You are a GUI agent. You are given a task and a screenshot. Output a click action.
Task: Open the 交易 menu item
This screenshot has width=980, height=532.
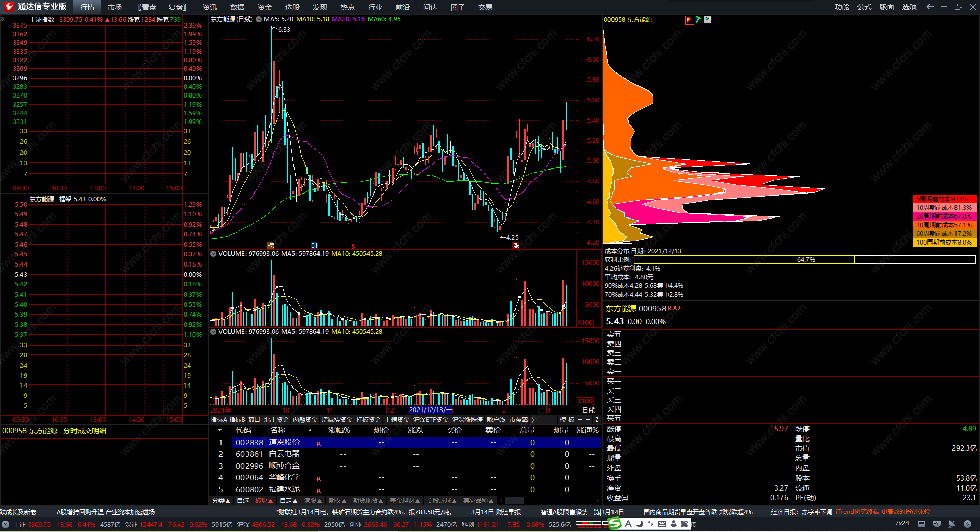pos(485,7)
